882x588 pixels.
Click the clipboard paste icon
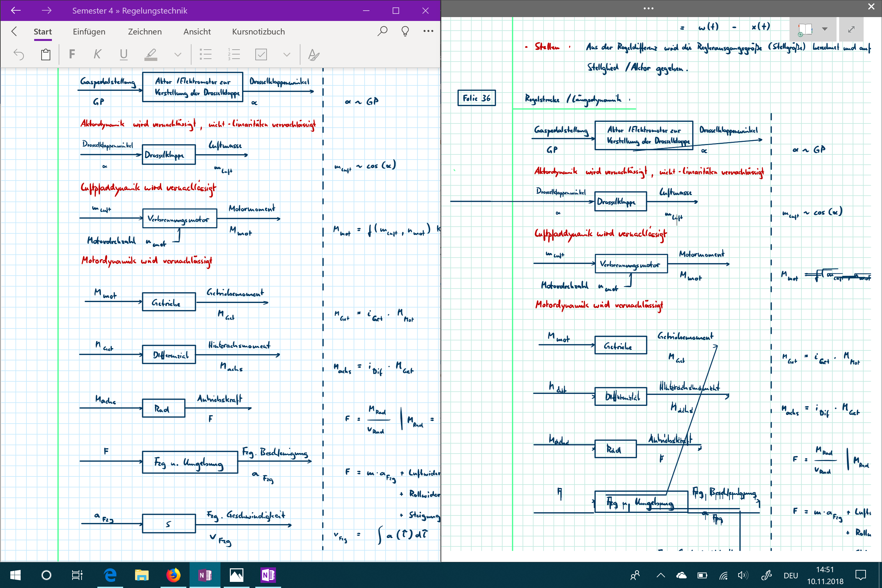click(x=46, y=55)
